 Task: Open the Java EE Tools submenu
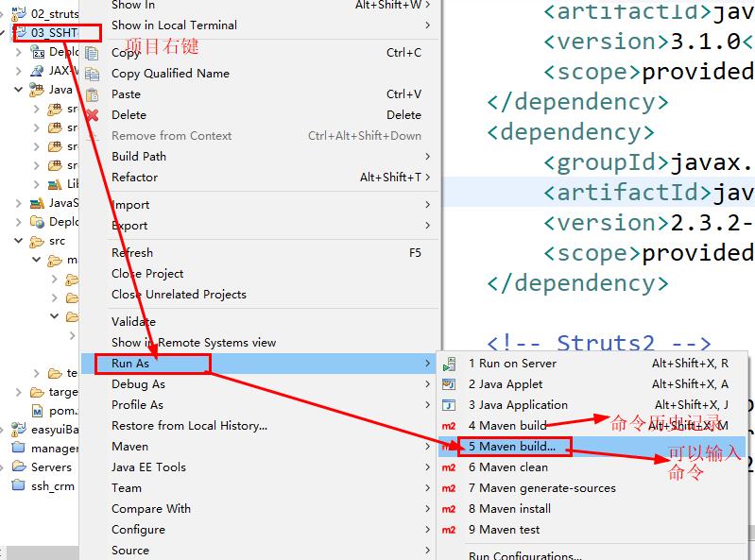coord(259,467)
